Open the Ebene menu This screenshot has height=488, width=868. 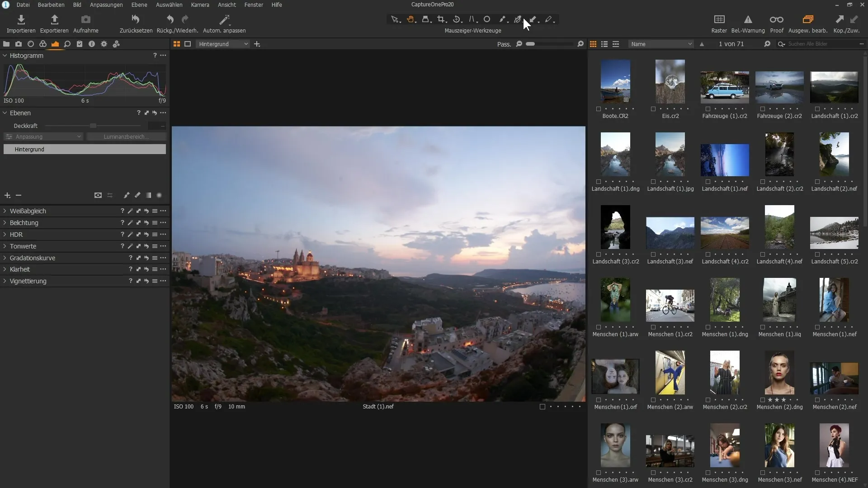139,5
